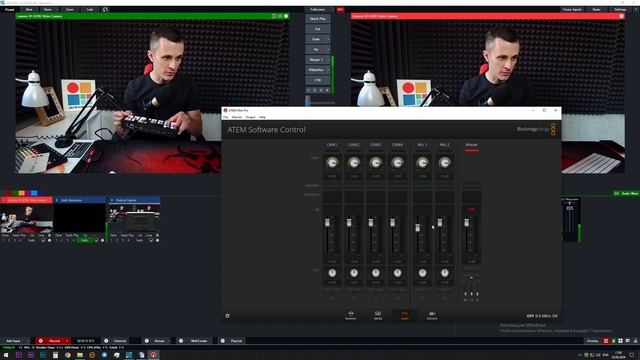Adjust the Mic 2 input gain knob
Image resolution: width=640 pixels, height=360 pixels.
pos(444,163)
